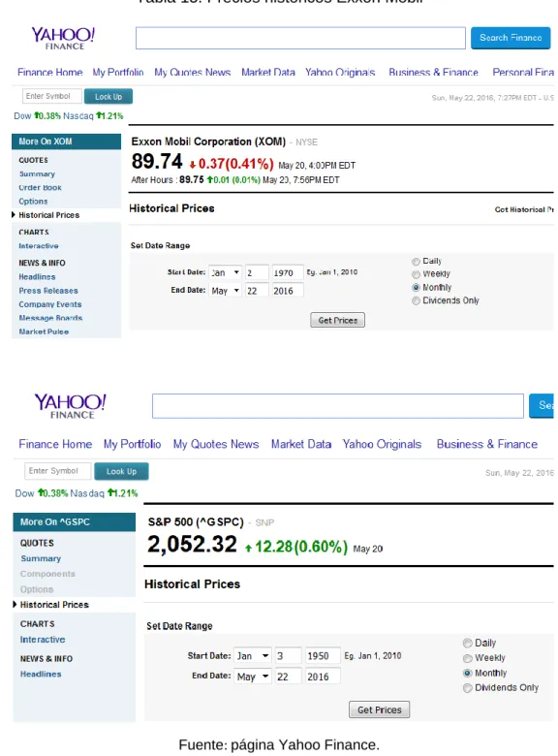Open Interactive charts link in the XOM sidebar

click(39, 246)
